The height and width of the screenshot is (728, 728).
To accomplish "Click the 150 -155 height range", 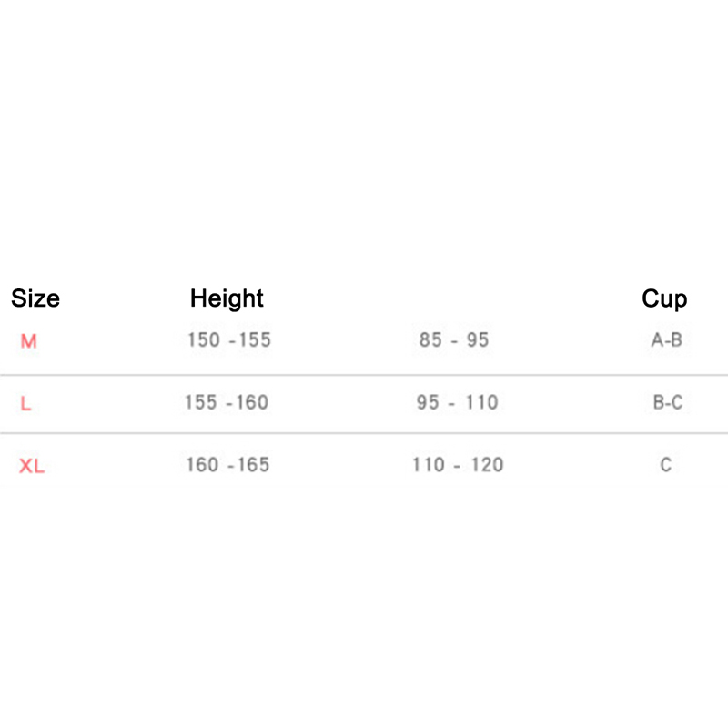I will coord(228,340).
